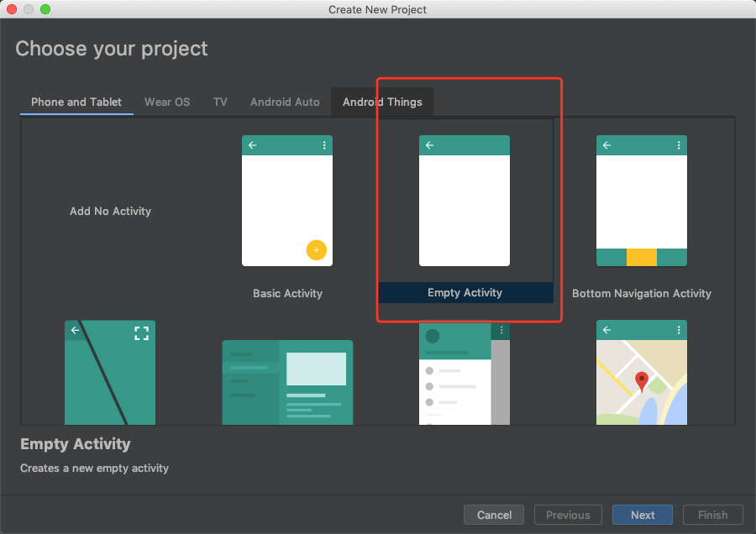Pick the master/detail flow template thumbnail
756x534 pixels.
[287, 382]
